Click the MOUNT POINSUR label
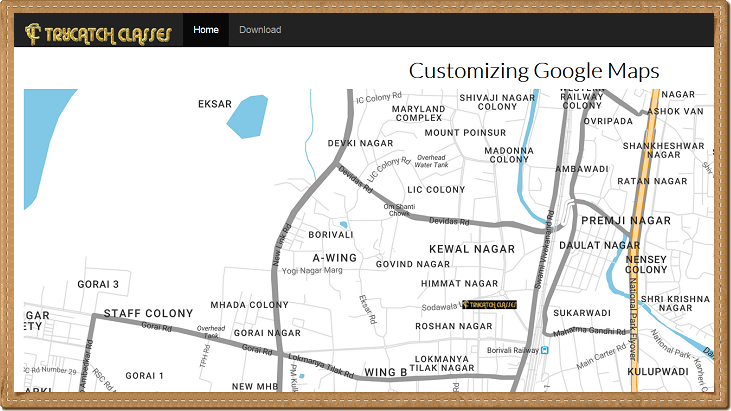Screen dimensions: 731x411 pos(465,133)
